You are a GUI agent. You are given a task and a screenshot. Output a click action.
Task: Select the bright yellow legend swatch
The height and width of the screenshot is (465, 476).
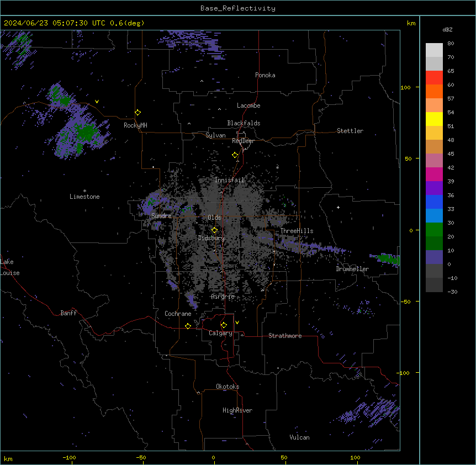coord(434,119)
